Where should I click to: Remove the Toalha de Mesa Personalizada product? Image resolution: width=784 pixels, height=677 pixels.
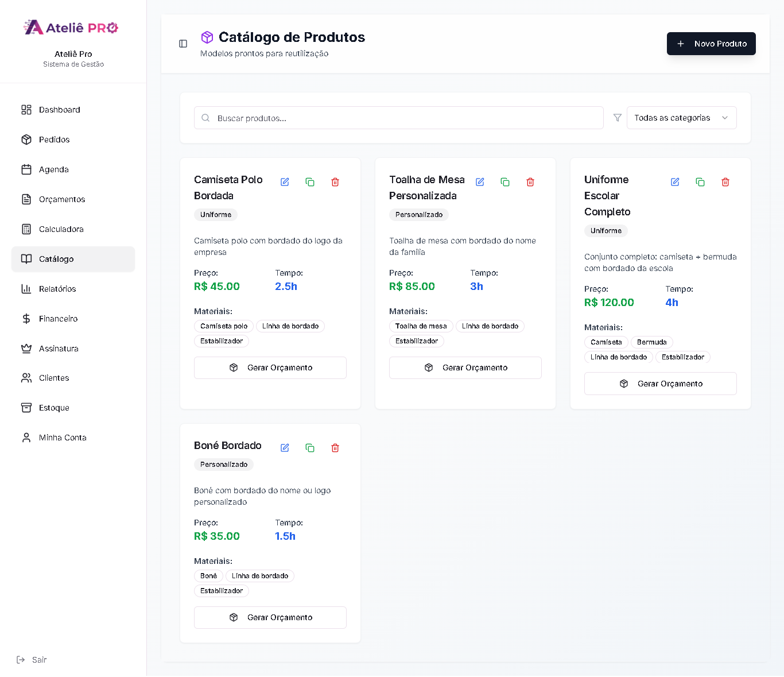(x=530, y=182)
